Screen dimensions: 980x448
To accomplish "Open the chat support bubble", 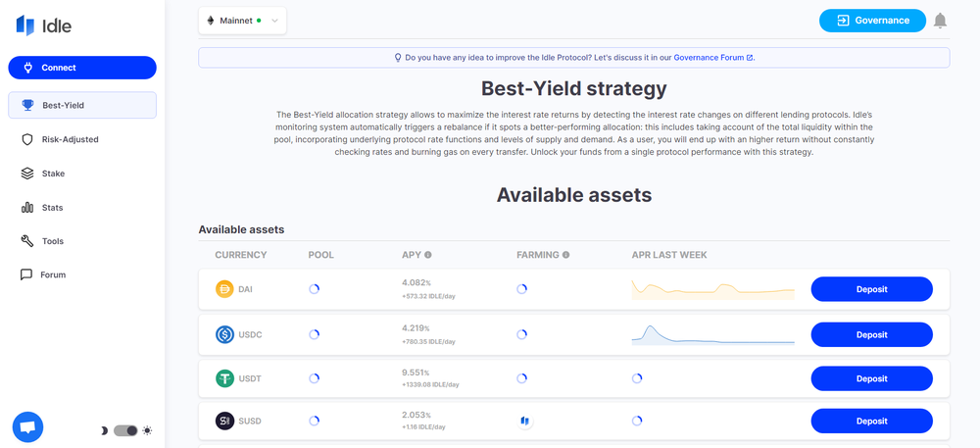I will point(27,427).
